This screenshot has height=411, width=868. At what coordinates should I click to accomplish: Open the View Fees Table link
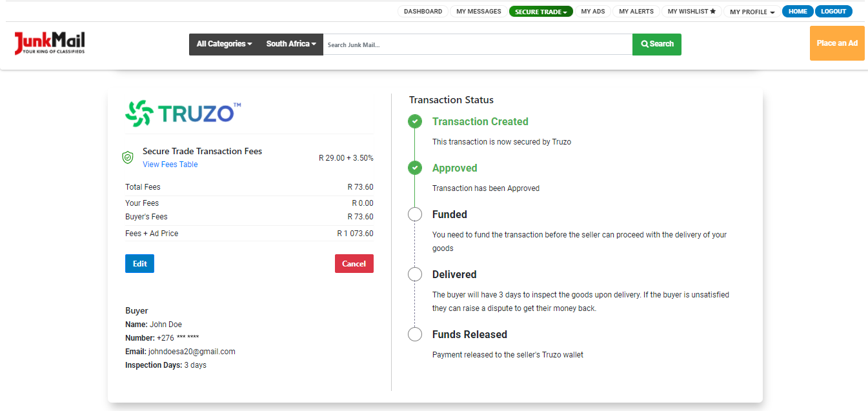170,165
